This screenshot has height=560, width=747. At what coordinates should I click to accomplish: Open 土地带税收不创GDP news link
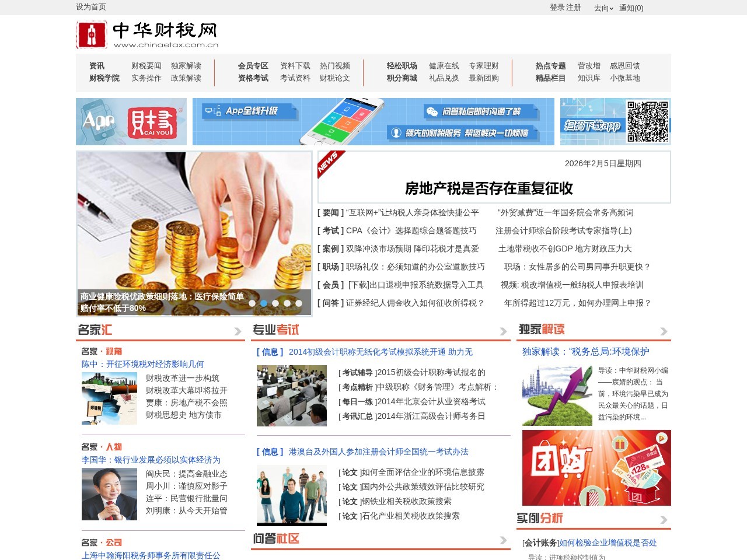click(x=565, y=249)
